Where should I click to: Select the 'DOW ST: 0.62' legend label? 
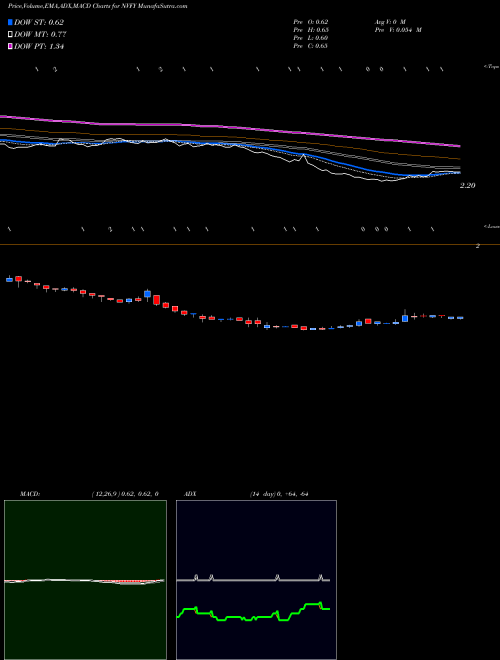(39, 22)
